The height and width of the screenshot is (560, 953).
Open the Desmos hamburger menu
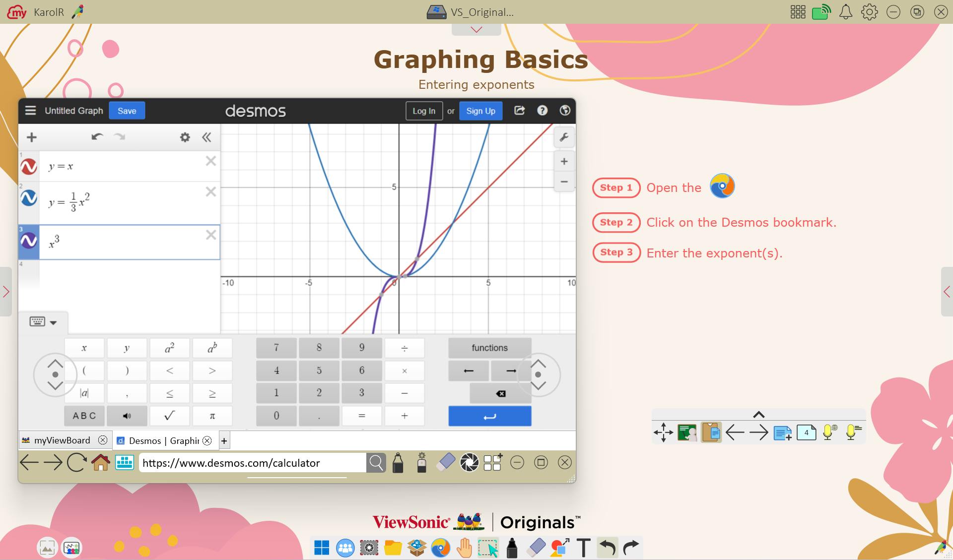point(30,111)
